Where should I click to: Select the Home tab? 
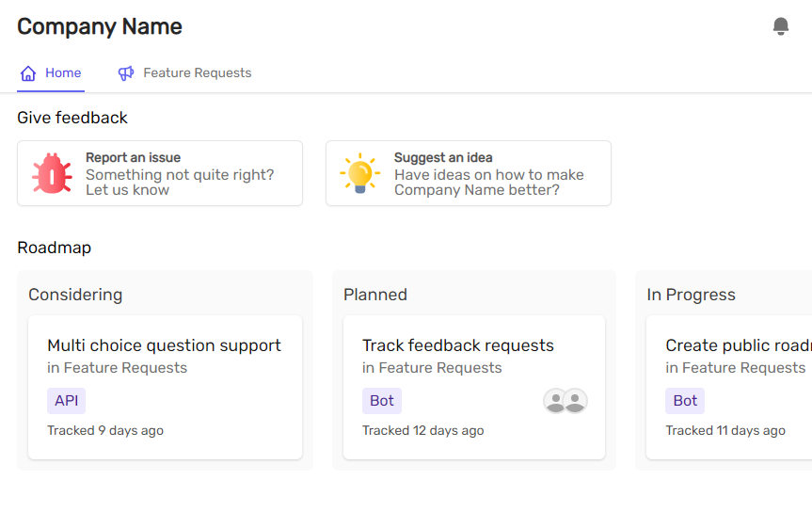[62, 73]
